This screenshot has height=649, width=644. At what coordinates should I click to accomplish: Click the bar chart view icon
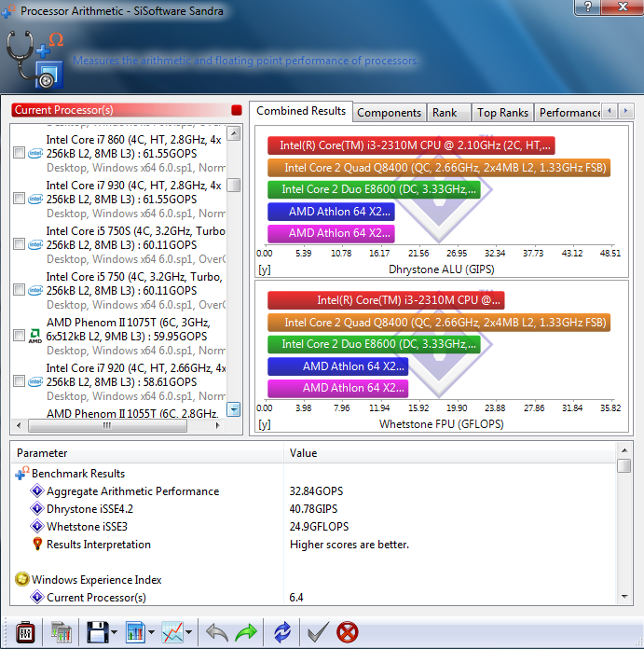(135, 632)
